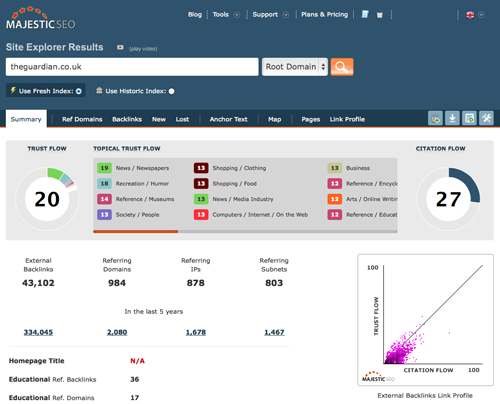This screenshot has height=404, width=500.
Task: Click the Homepage Title N/A value
Action: 137,361
